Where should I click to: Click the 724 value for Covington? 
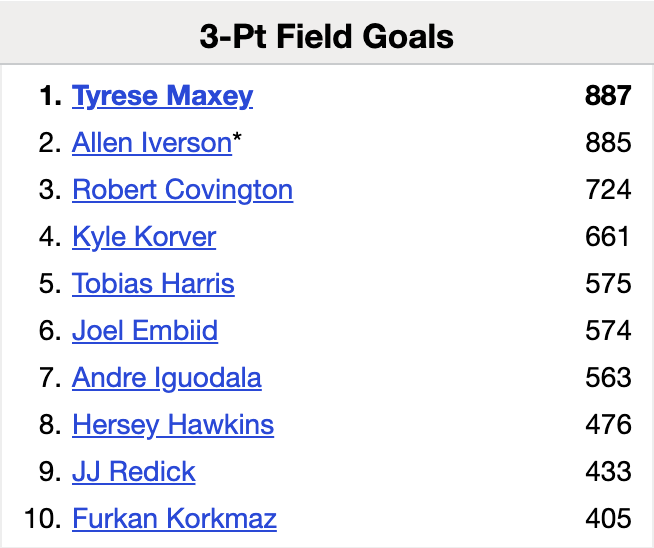click(x=608, y=190)
